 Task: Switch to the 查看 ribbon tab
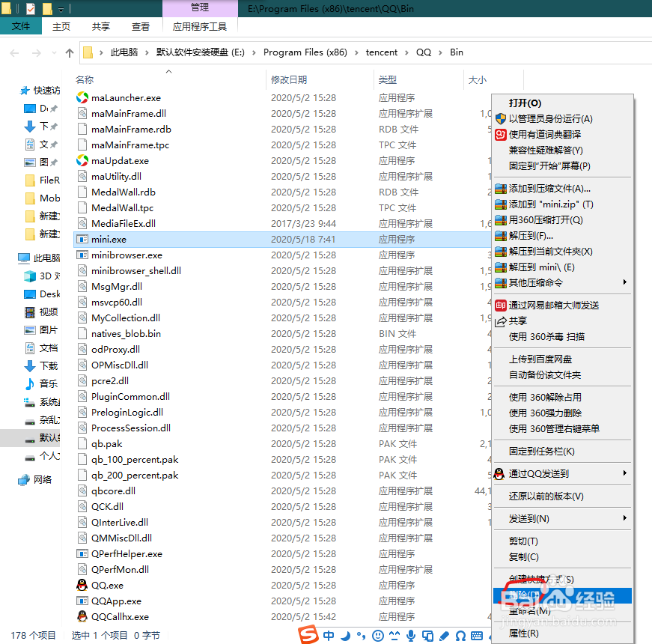[141, 27]
